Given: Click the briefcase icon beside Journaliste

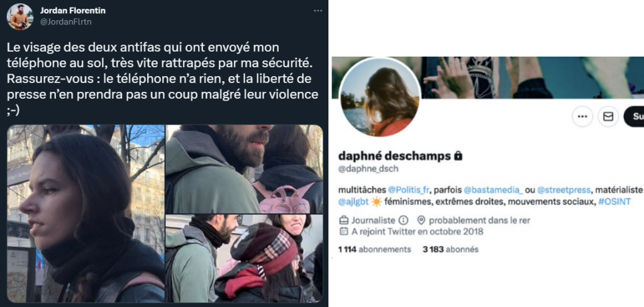Looking at the screenshot, I should coord(344,220).
